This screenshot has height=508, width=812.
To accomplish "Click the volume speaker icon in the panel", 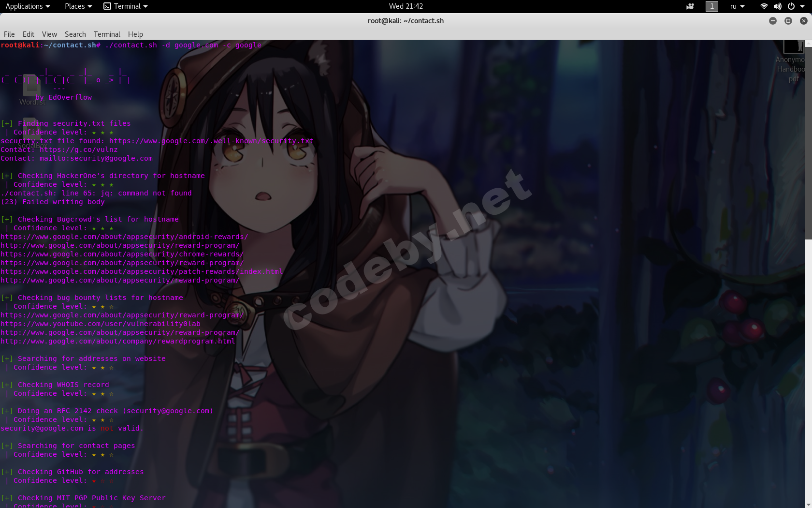I will [x=777, y=6].
